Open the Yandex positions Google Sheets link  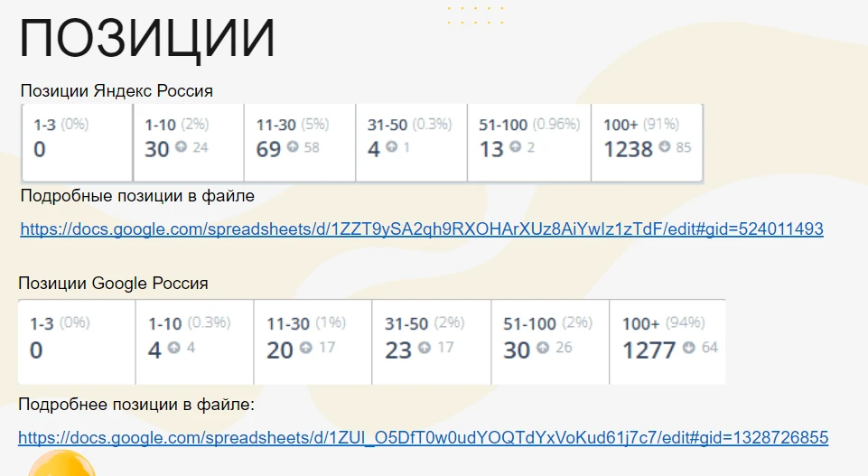tap(422, 229)
